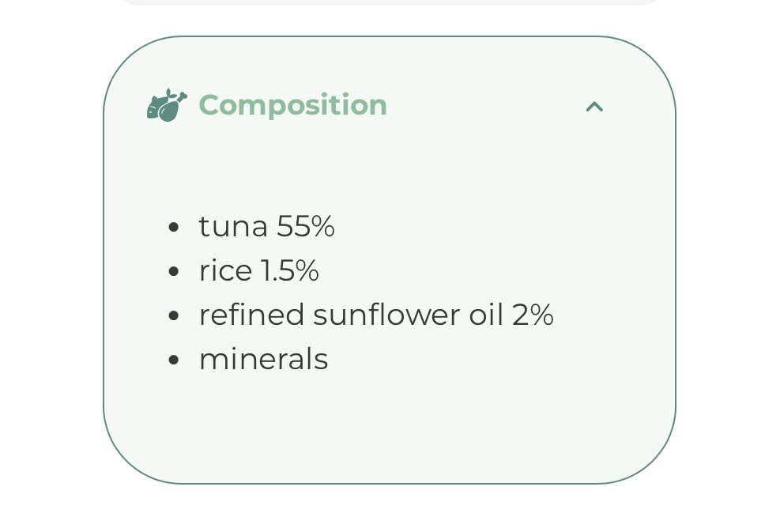Collapse the Composition section with the chevron

594,106
